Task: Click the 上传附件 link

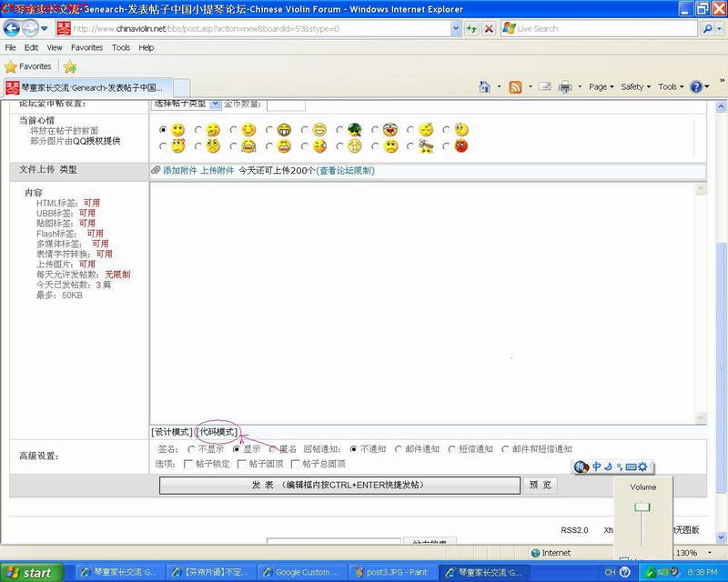Action: (x=217, y=170)
